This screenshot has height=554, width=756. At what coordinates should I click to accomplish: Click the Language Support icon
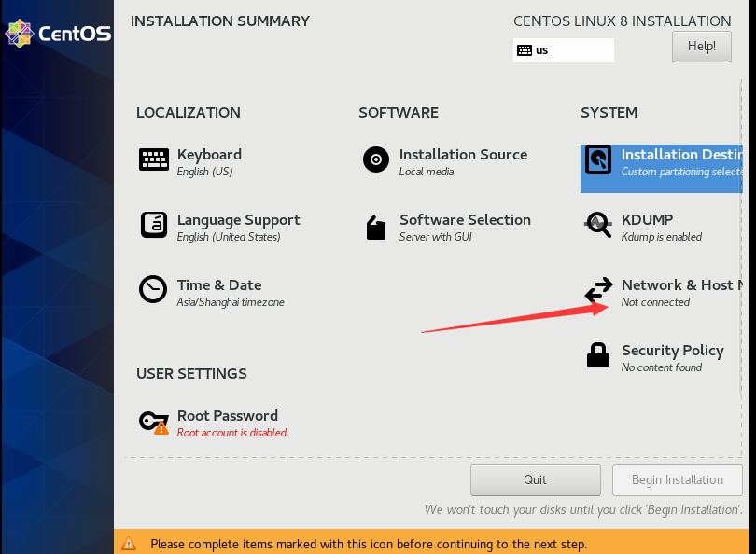(x=154, y=225)
